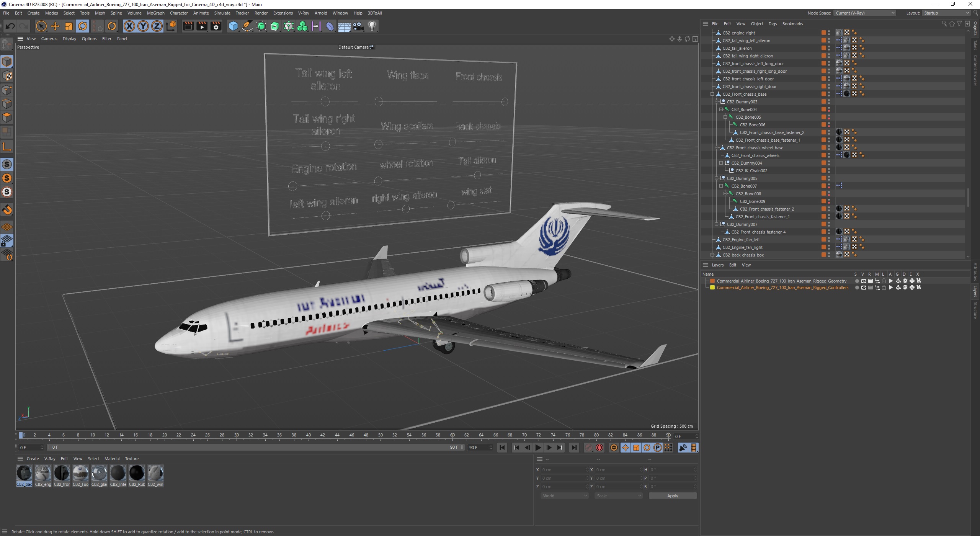This screenshot has width=980, height=536.
Task: Toggle visibility of Rigged_Controllers layer
Action: [x=864, y=288]
